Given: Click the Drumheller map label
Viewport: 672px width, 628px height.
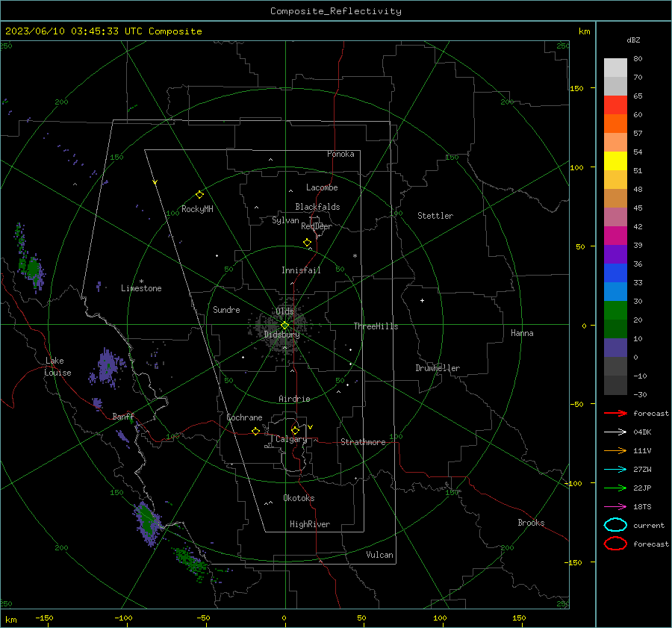Looking at the screenshot, I should (x=438, y=368).
